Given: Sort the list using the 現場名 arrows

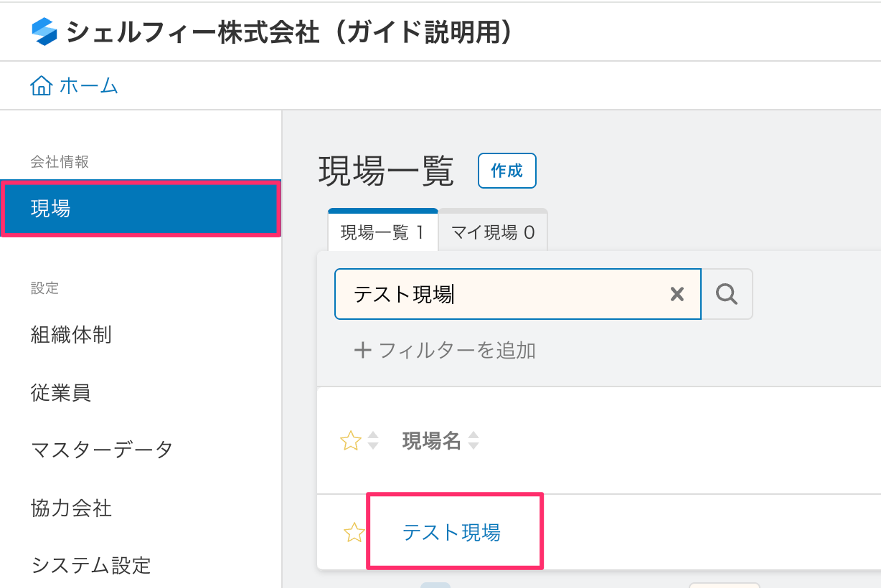Looking at the screenshot, I should pyautogui.click(x=473, y=441).
